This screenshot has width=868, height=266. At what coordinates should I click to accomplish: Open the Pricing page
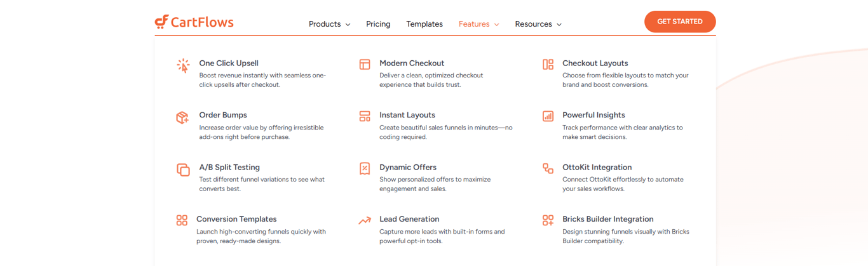378,24
